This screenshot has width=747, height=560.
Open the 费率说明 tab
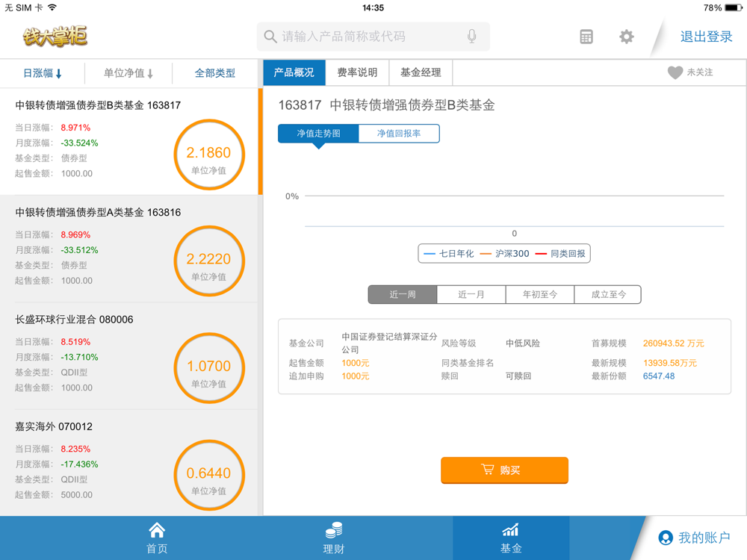click(357, 72)
